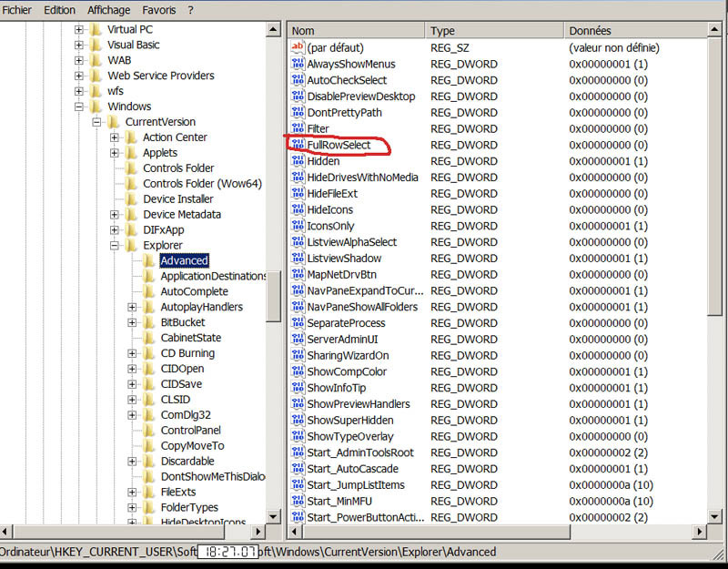This screenshot has width=728, height=569.
Task: Sort values by Type column header
Action: tap(494, 31)
